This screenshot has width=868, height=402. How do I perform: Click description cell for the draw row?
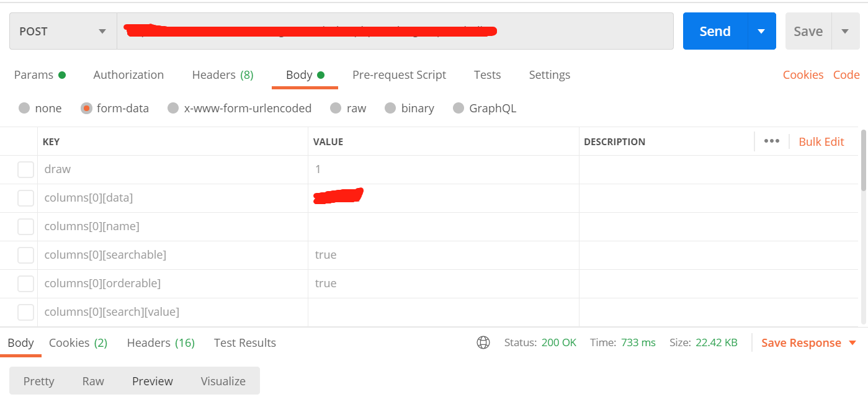point(718,169)
